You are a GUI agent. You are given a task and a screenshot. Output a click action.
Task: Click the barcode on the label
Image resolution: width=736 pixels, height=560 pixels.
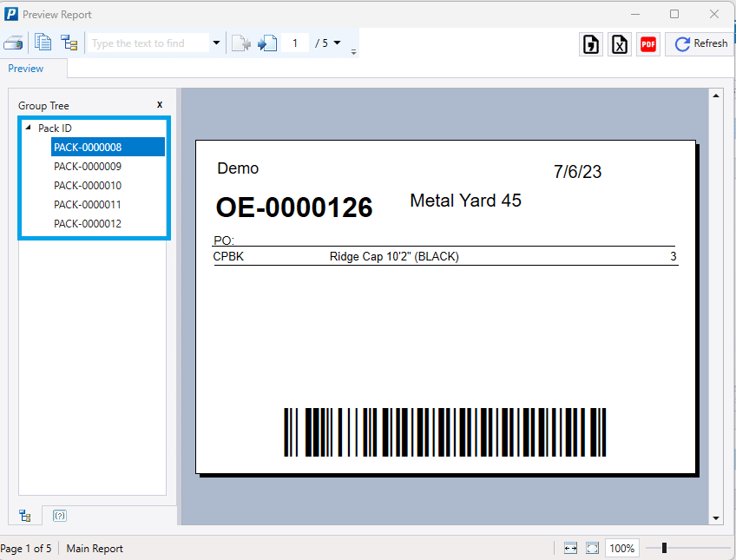tap(445, 432)
